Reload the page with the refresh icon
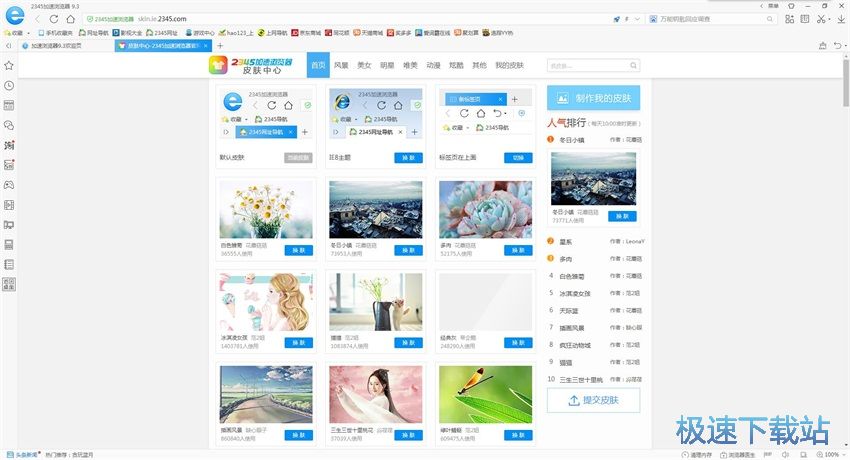 tap(54, 19)
